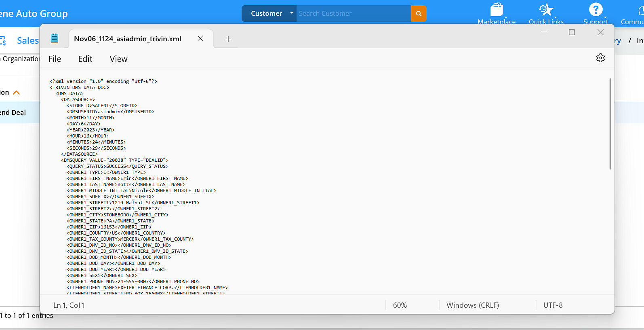Open the Quick Links star icon

click(546, 10)
